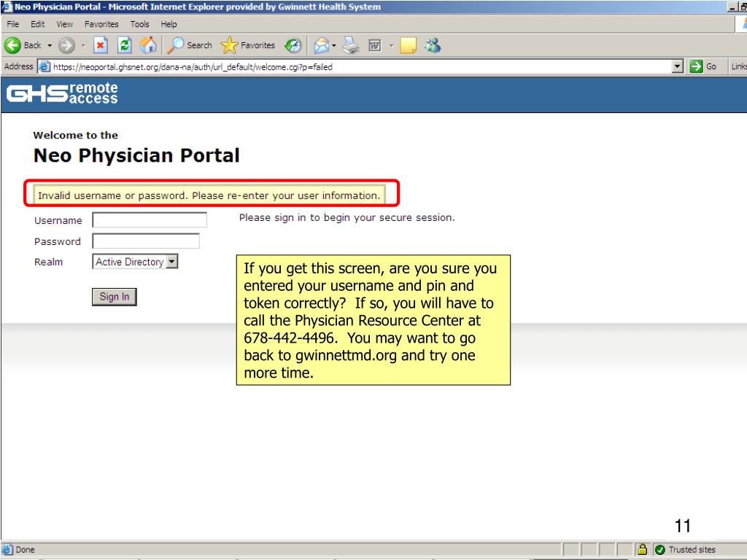Click the Realm label
747x560 pixels.
49,262
